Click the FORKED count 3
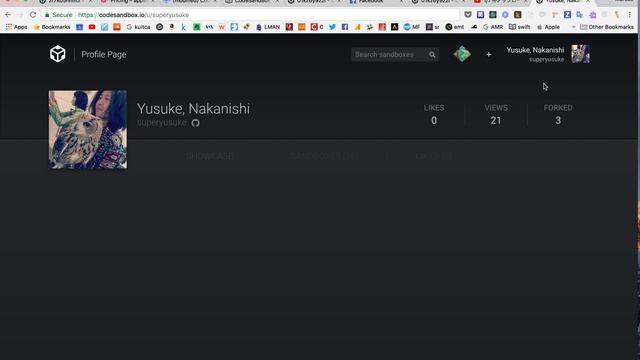This screenshot has width=640, height=360. click(x=558, y=120)
